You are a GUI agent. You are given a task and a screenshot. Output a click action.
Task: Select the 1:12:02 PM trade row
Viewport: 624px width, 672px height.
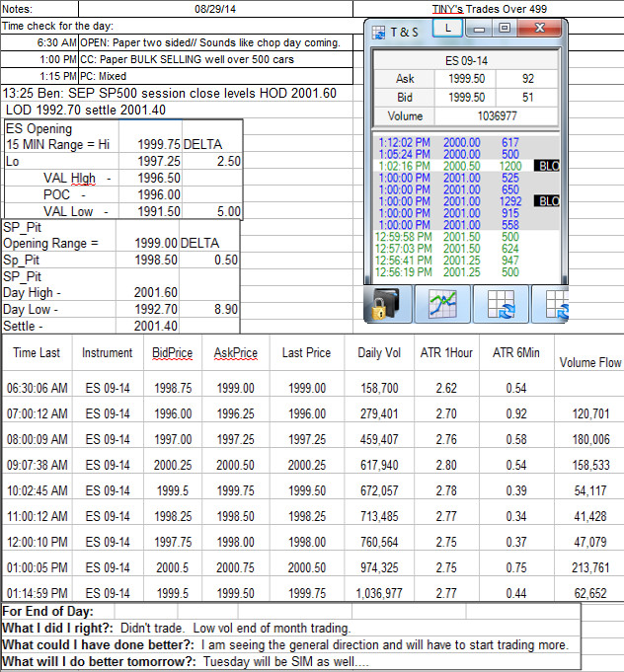[467, 142]
